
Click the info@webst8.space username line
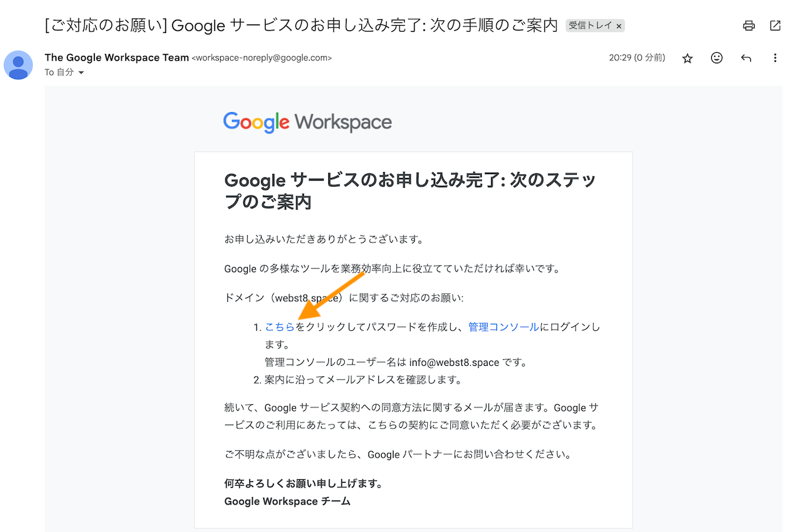[395, 362]
